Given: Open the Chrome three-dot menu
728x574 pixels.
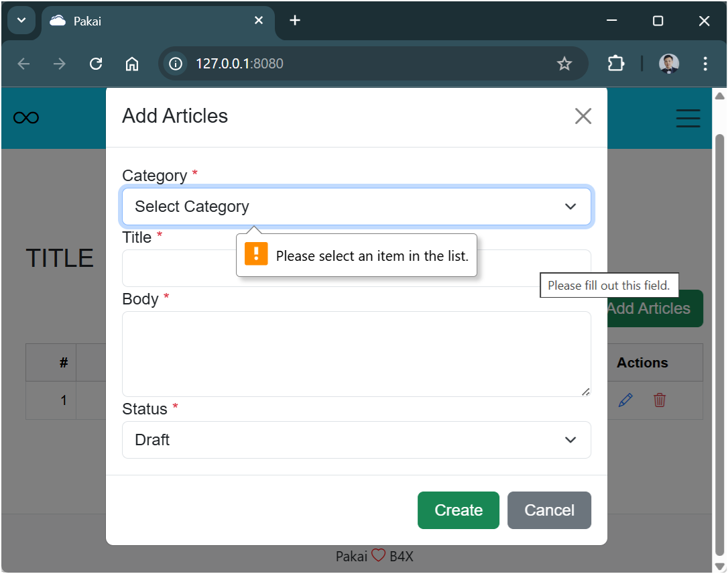Looking at the screenshot, I should pyautogui.click(x=705, y=64).
